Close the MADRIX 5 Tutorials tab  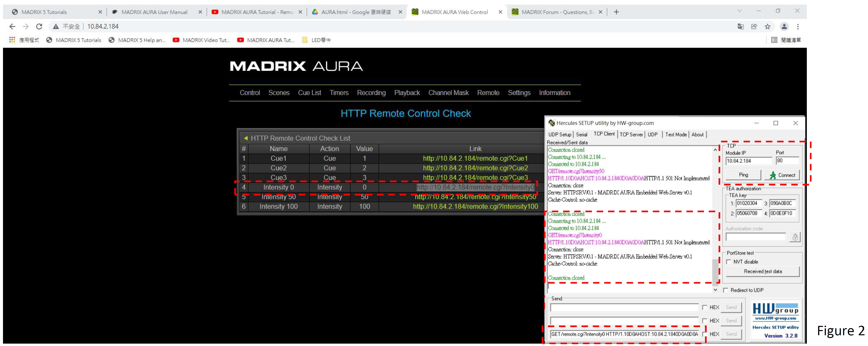100,12
